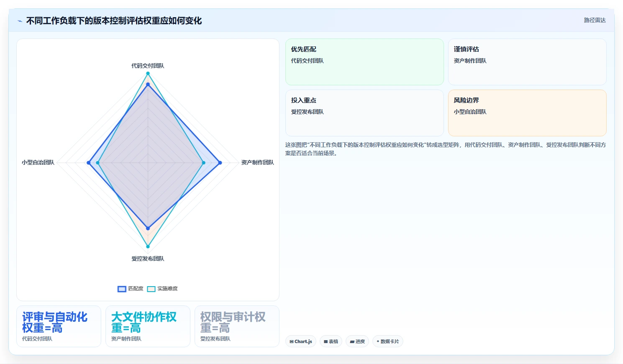Click the 匹配度 point at 代码交付团队

point(148,85)
